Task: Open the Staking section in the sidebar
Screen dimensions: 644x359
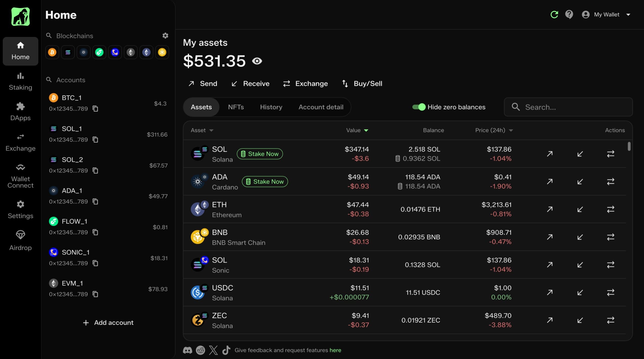Action: click(x=20, y=81)
